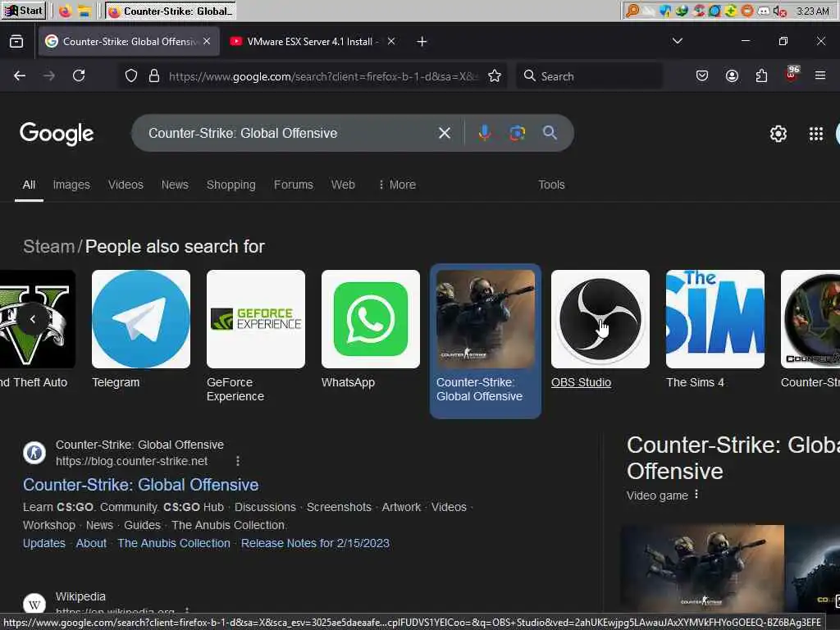840x630 pixels.
Task: Click the Google search magnifier button
Action: (550, 133)
